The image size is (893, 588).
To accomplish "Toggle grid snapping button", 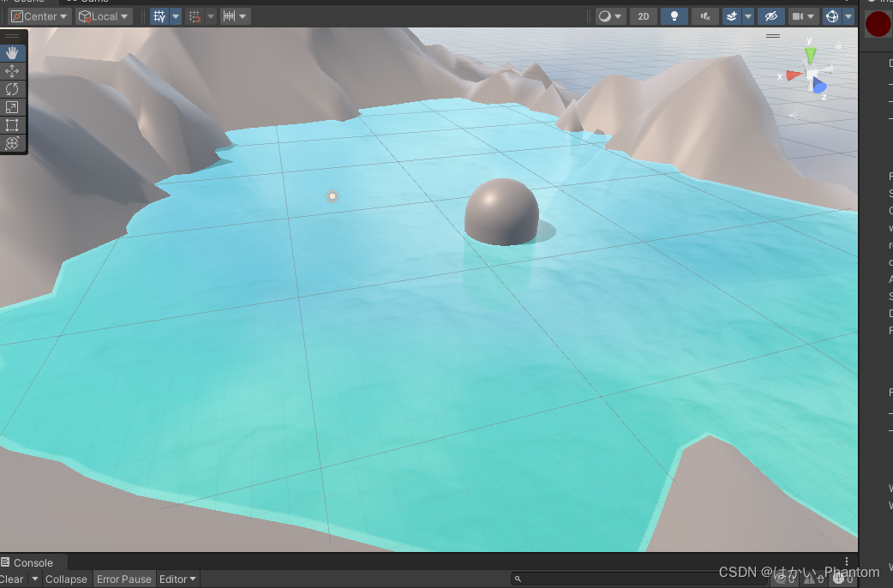I will pyautogui.click(x=195, y=16).
